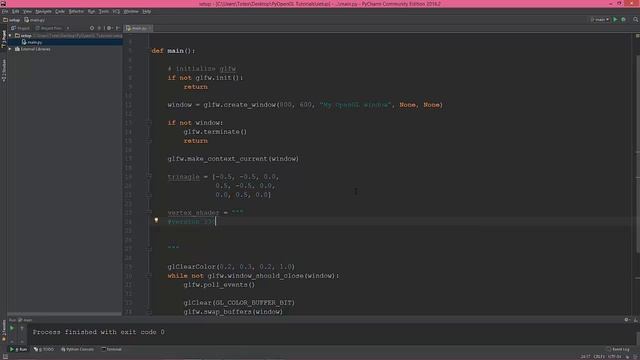Click the tool windows icon in bottom-left corner
640x360 pixels.
[x=5, y=357]
